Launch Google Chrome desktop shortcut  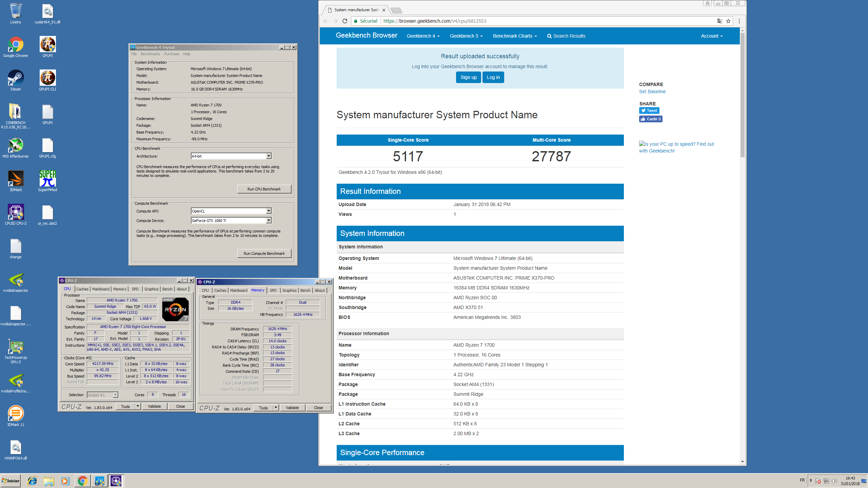coord(16,47)
